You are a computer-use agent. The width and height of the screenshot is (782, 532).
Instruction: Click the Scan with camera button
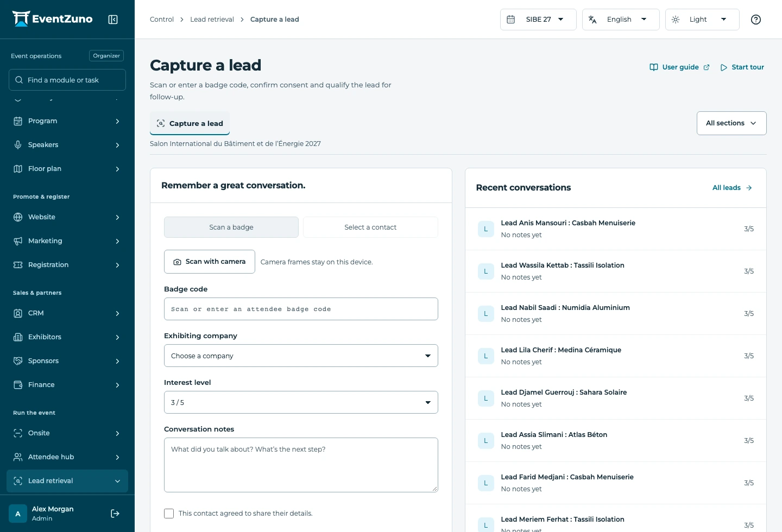[x=210, y=262]
